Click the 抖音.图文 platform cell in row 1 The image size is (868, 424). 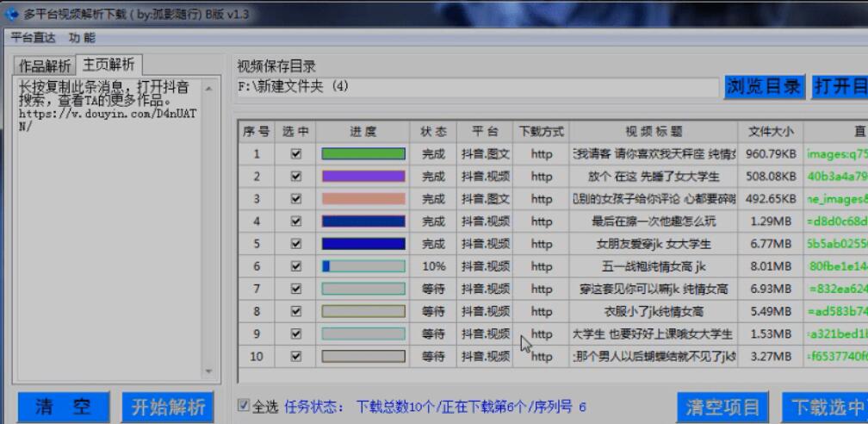[486, 154]
